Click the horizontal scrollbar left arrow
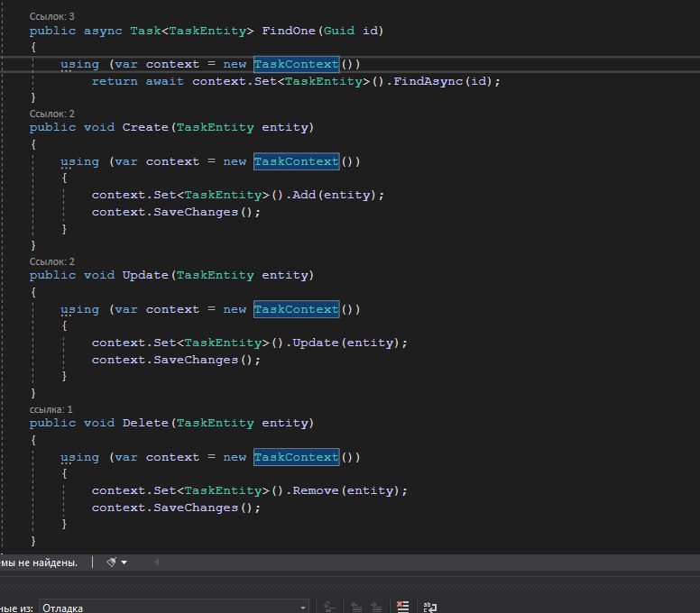 coord(154,563)
